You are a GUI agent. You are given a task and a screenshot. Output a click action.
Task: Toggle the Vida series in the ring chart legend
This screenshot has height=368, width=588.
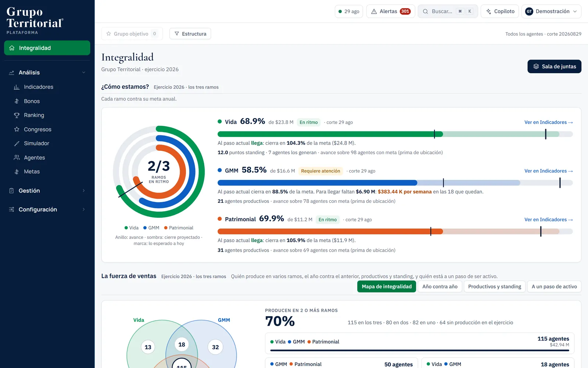tap(131, 228)
